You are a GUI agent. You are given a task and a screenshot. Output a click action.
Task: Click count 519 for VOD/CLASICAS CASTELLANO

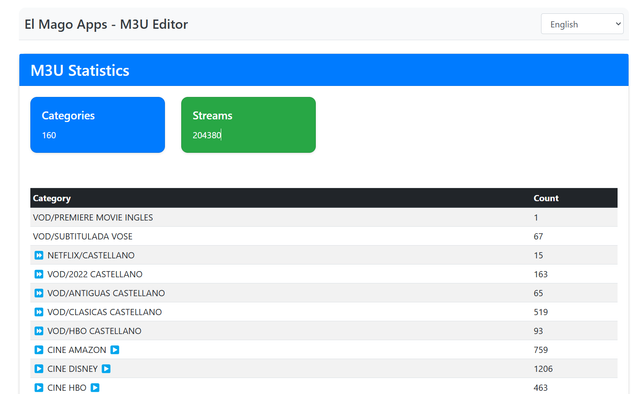point(541,312)
